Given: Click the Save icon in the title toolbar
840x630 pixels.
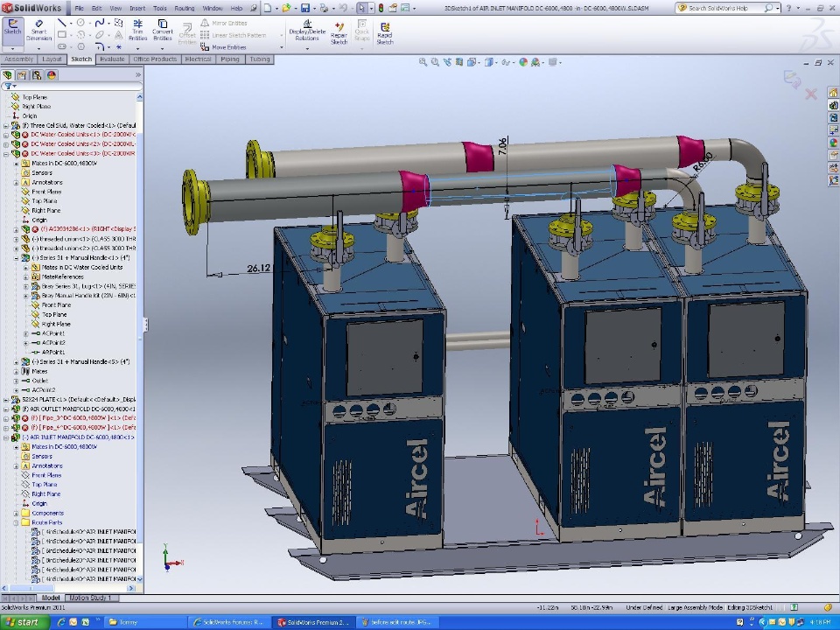Looking at the screenshot, I should point(304,8).
